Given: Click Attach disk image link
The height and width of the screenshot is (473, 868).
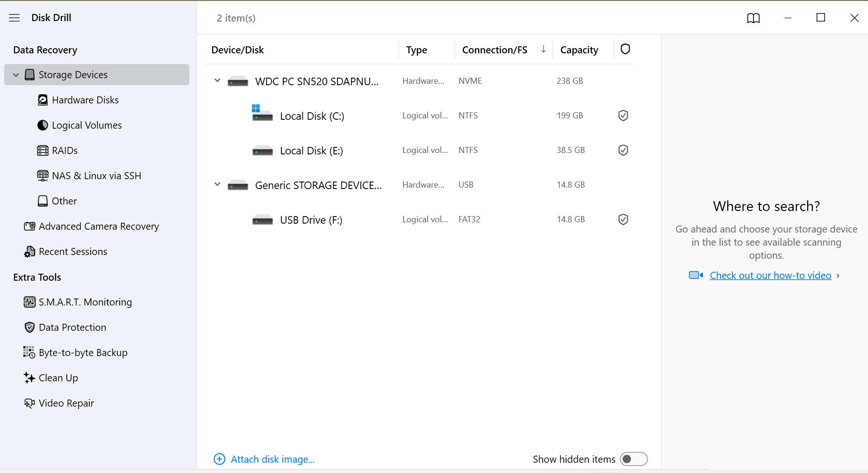Looking at the screenshot, I should coord(273,459).
